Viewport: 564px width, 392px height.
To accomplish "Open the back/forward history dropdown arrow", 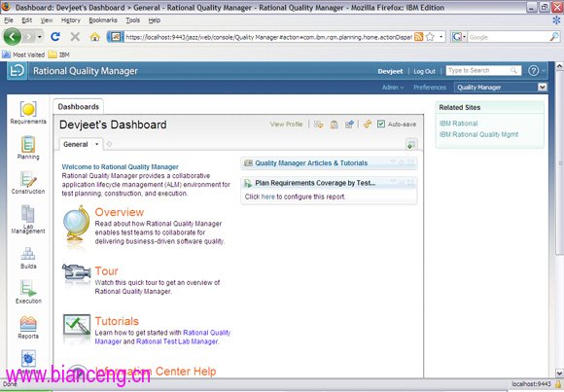I will click(x=40, y=37).
